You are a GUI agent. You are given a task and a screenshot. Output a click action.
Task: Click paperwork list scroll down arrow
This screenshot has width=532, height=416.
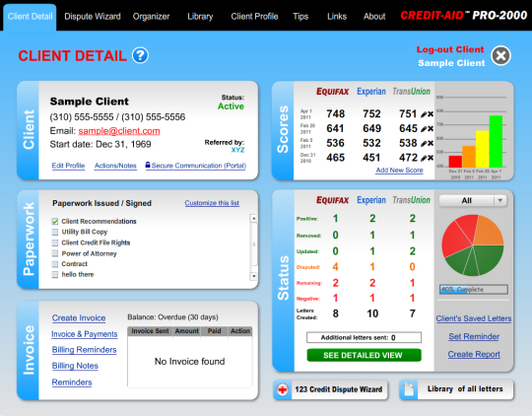pos(253,276)
